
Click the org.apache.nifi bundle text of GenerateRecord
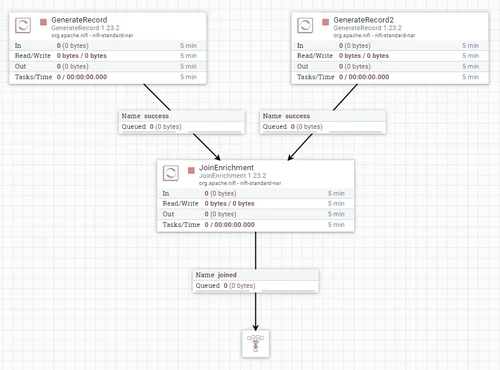coord(92,35)
